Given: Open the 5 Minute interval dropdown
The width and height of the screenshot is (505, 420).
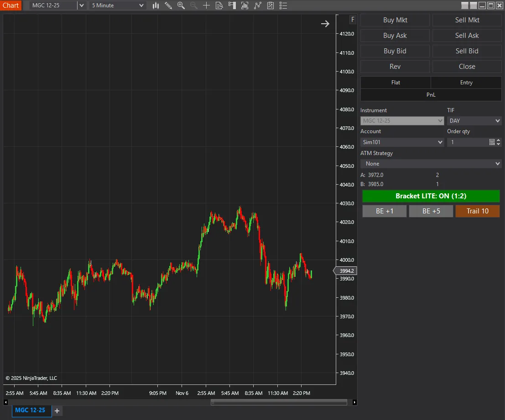Looking at the screenshot, I should 117,5.
